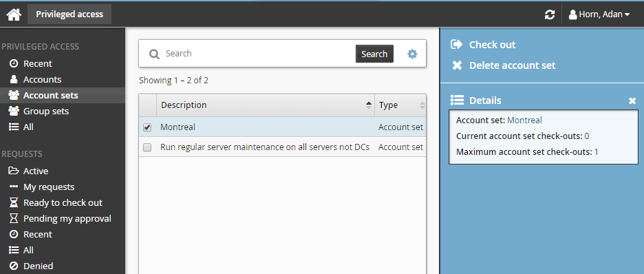Sort by the Type column
Viewport: 644px width, 274px height.
[x=400, y=105]
